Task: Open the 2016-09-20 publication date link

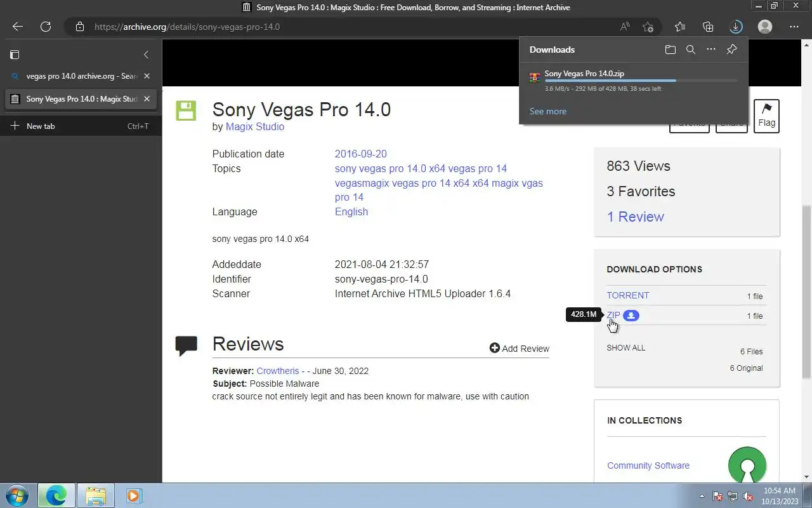Action: tap(361, 154)
